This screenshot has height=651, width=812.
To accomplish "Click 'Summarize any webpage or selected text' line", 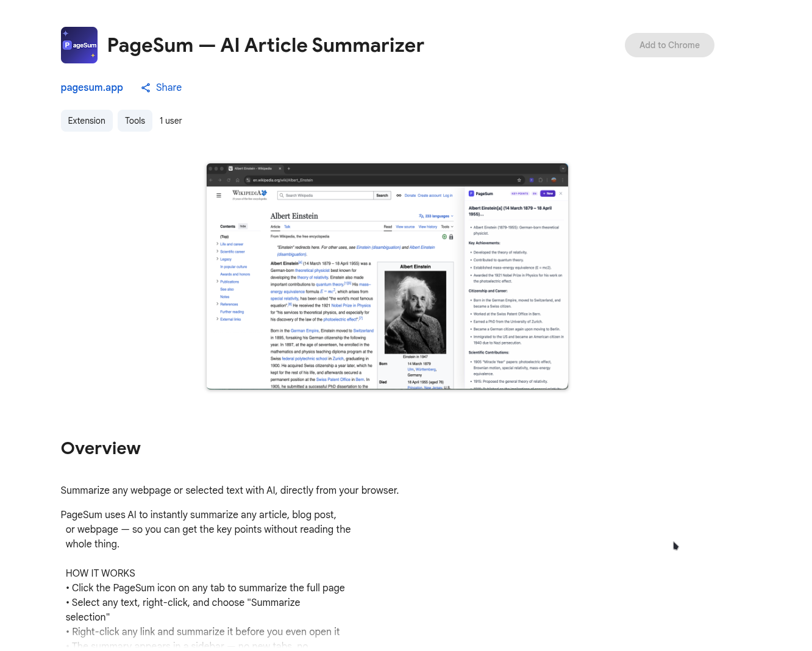I will 230,490.
